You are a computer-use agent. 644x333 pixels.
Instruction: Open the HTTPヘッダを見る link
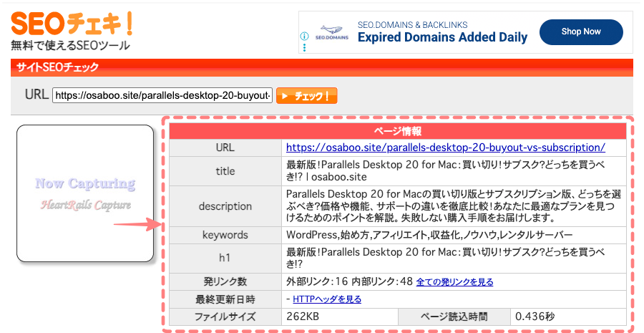coord(327,299)
